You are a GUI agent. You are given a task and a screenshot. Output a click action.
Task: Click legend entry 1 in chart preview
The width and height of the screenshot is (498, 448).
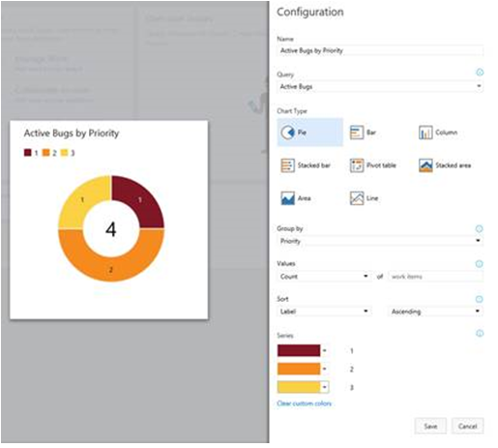coord(31,153)
